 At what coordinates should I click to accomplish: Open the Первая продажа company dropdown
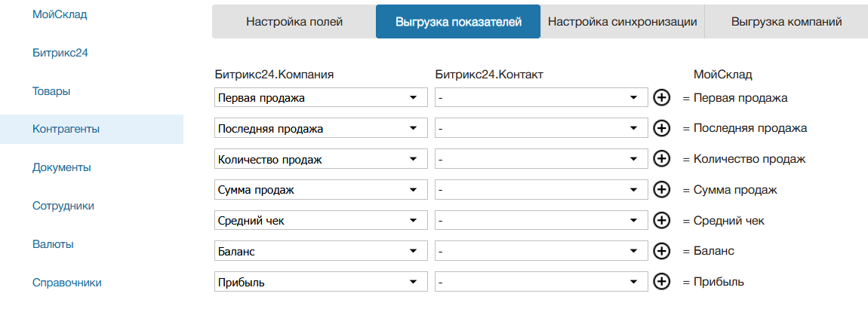pyautogui.click(x=321, y=98)
